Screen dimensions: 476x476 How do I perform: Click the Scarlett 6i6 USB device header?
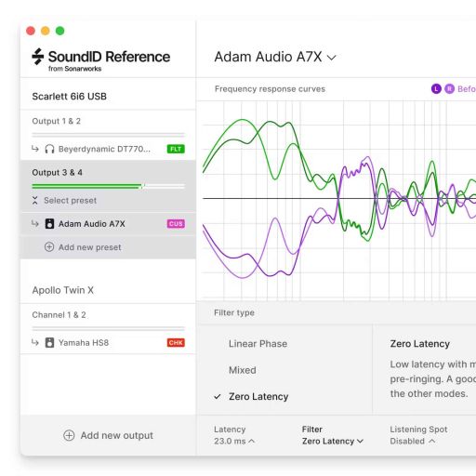pos(70,97)
